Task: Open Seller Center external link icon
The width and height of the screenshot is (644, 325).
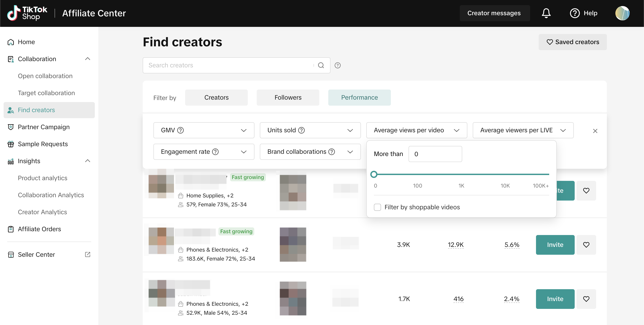Action: tap(87, 254)
